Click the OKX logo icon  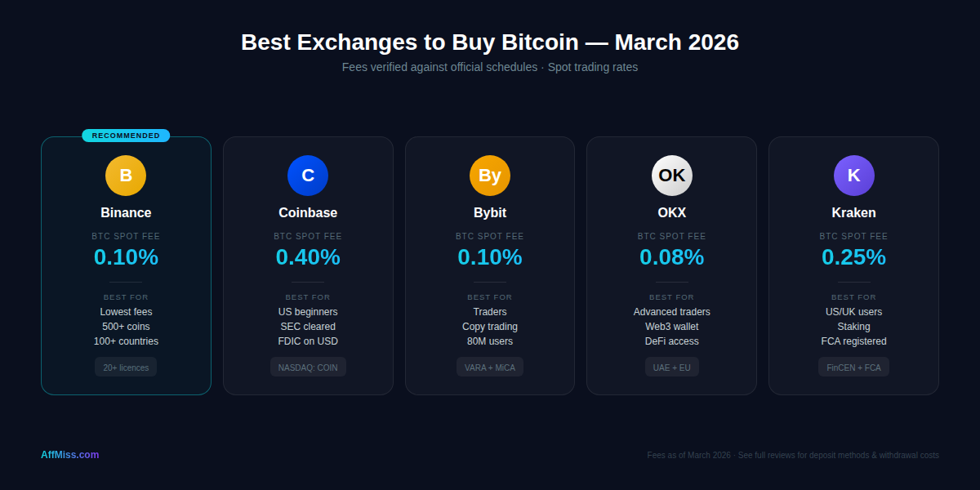coord(671,175)
